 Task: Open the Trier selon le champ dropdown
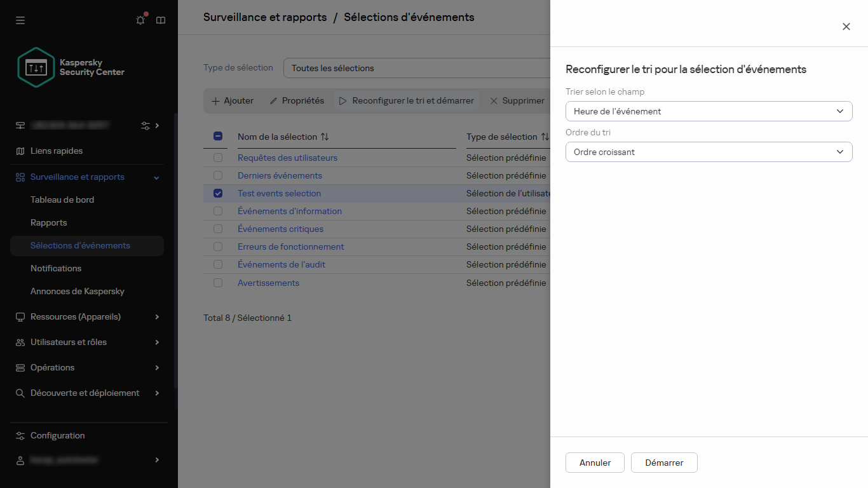pyautogui.click(x=709, y=111)
